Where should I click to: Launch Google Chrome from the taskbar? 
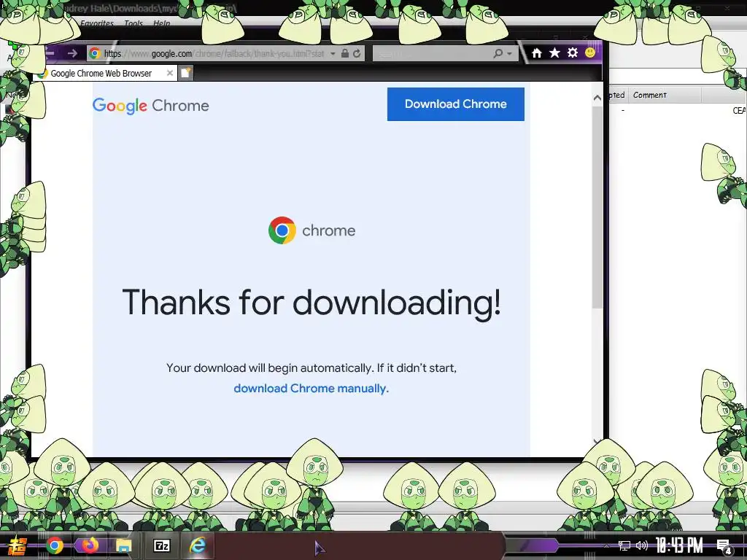[54, 545]
